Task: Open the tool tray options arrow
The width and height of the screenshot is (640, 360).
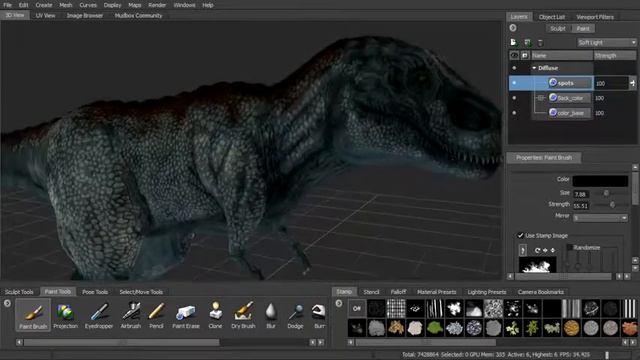Action: coord(7,303)
